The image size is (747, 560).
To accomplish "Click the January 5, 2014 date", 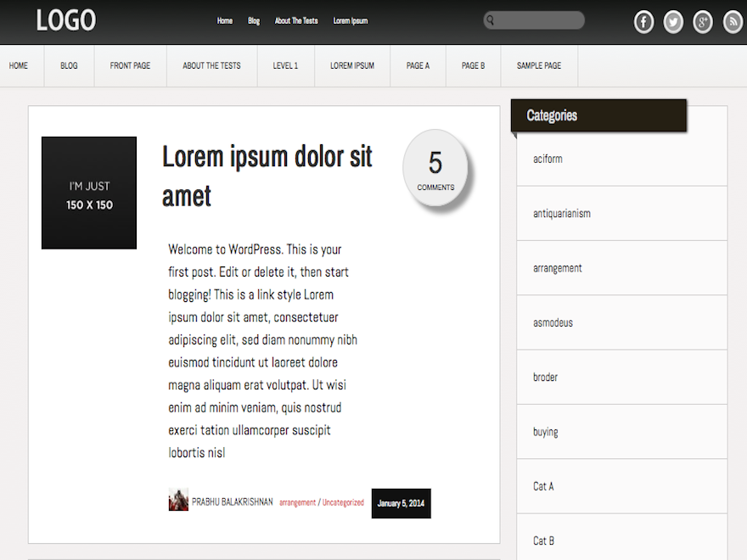I will tap(400, 502).
